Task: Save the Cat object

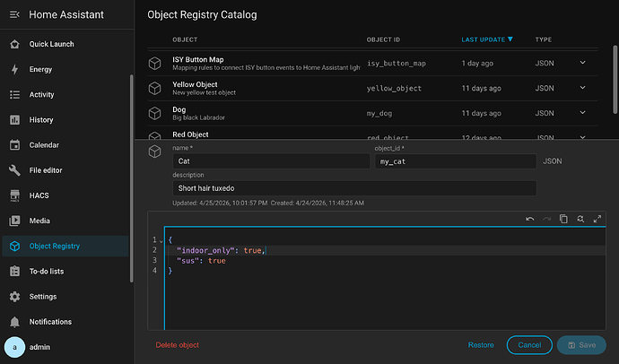Action: tap(581, 345)
